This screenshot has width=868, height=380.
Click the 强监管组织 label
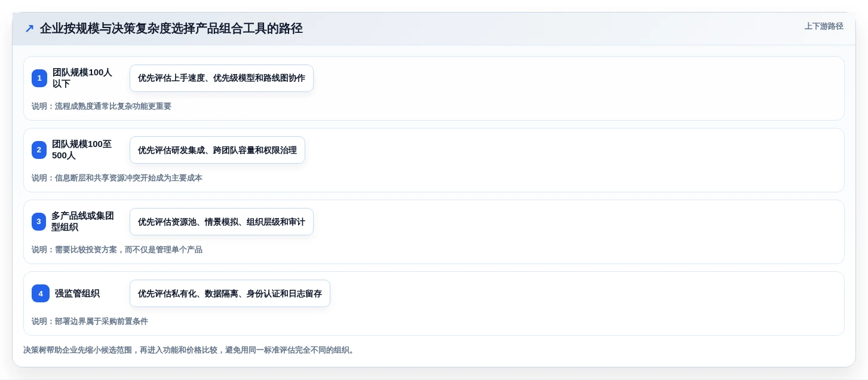pos(78,293)
